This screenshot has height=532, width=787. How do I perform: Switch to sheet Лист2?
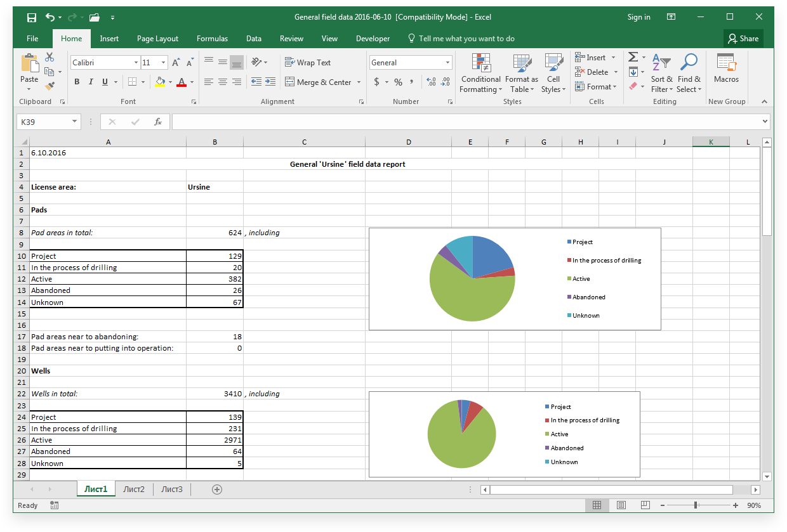pos(134,489)
